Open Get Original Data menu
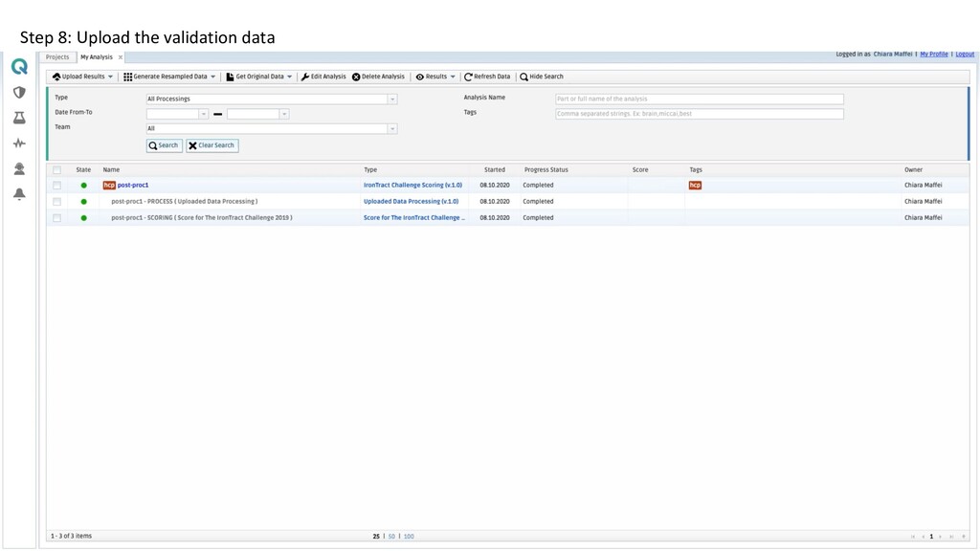The height and width of the screenshot is (551, 980). 258,77
